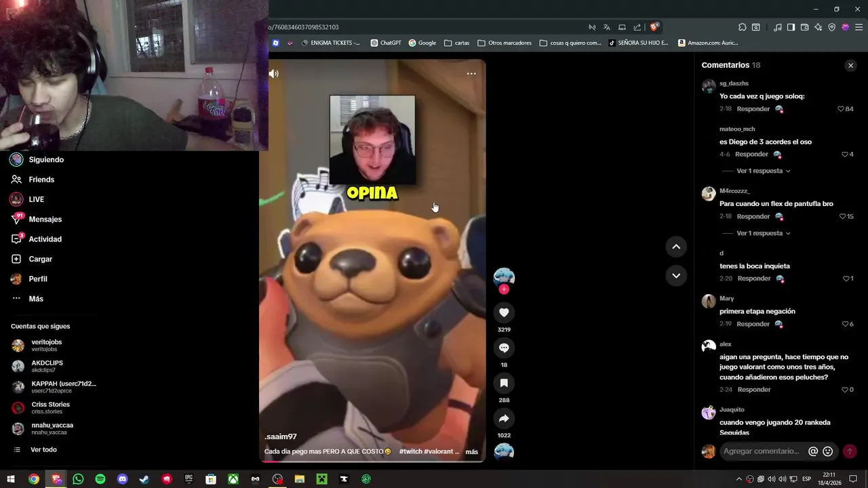Like sg_daszhs's comment with 84 likes

(x=841, y=109)
